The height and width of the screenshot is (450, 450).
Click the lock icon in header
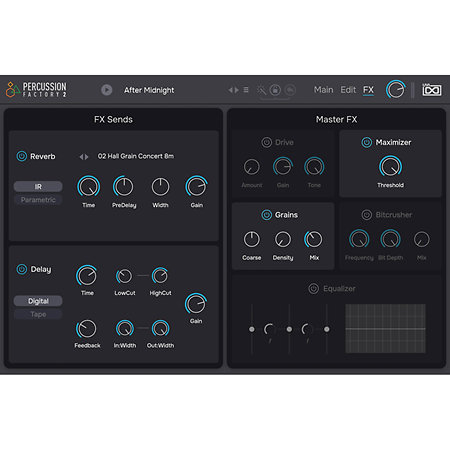[x=275, y=90]
